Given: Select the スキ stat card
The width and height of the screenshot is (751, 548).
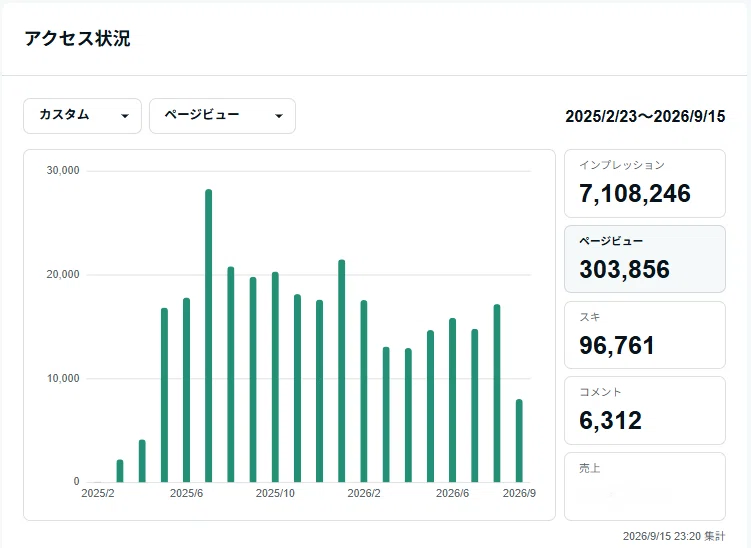Looking at the screenshot, I should tap(645, 335).
